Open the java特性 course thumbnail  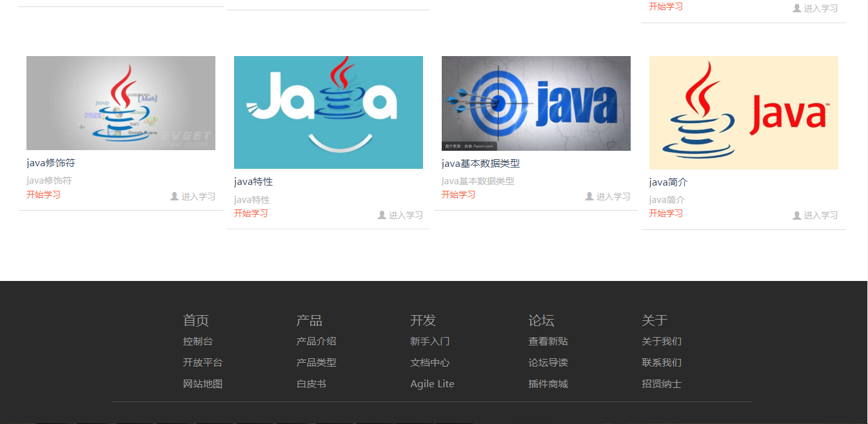click(328, 112)
